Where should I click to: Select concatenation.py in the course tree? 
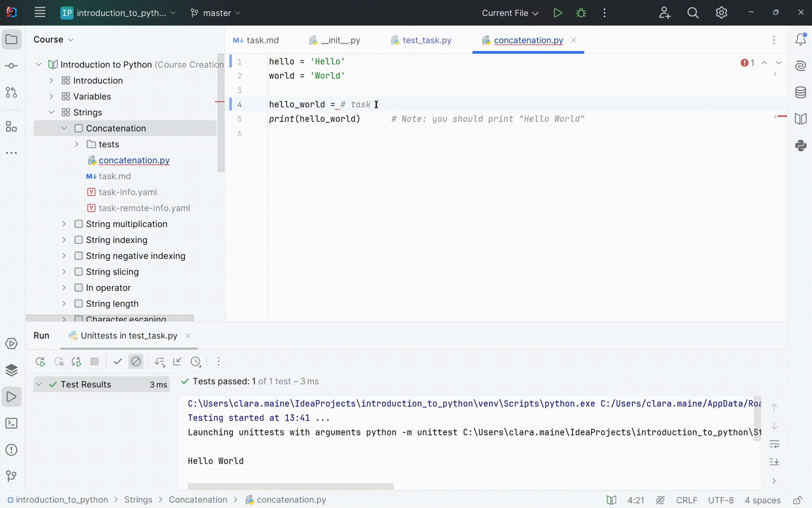134,160
